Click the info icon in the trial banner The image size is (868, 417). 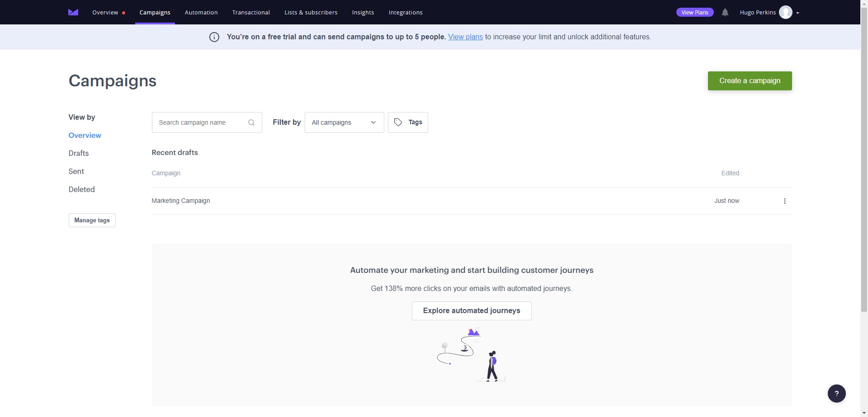214,37
